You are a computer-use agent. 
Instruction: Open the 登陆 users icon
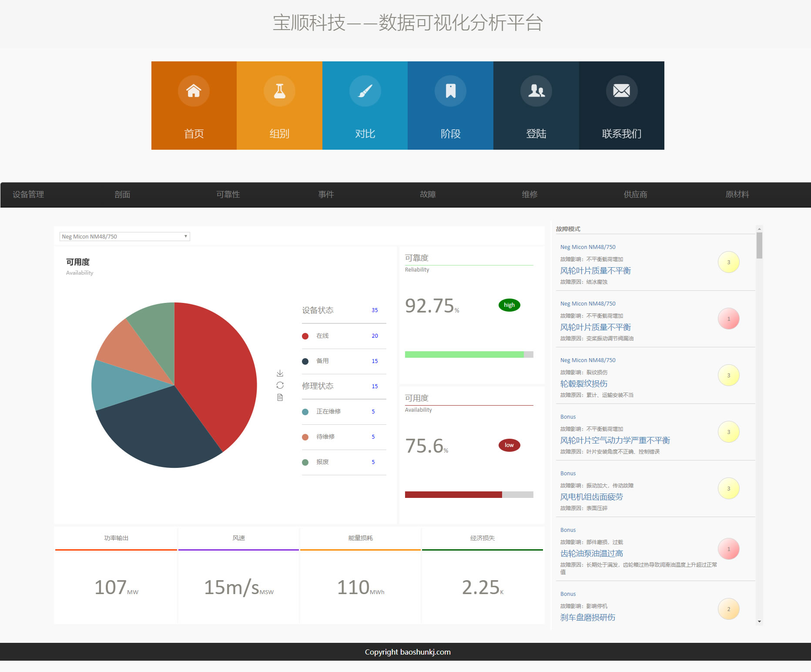[x=536, y=91]
